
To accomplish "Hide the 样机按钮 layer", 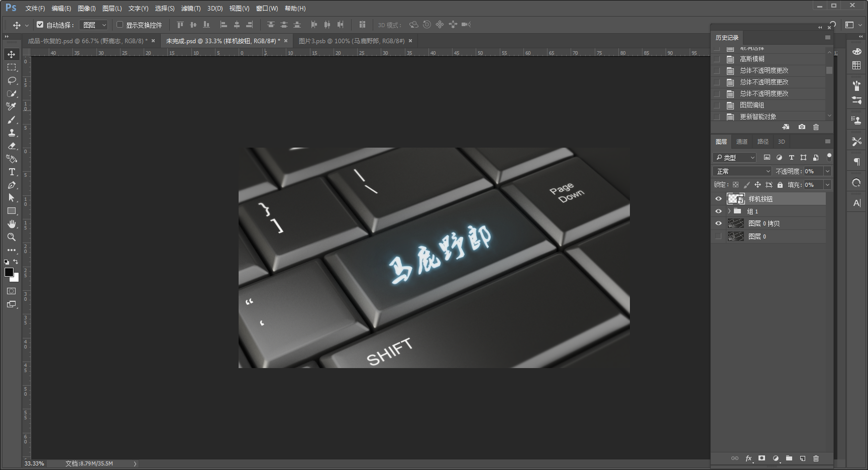I will click(718, 199).
